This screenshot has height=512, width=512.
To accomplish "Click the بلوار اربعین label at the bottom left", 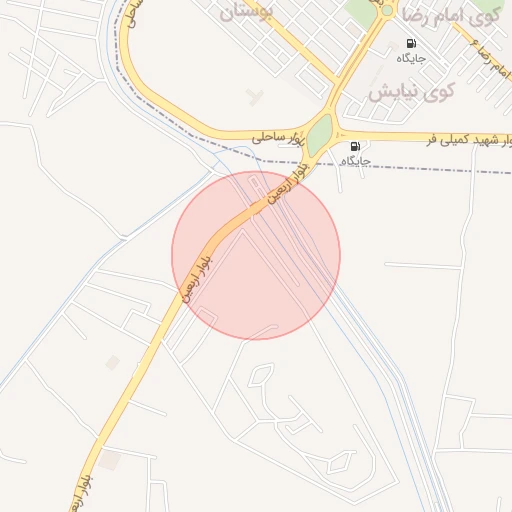I will coord(82,494).
